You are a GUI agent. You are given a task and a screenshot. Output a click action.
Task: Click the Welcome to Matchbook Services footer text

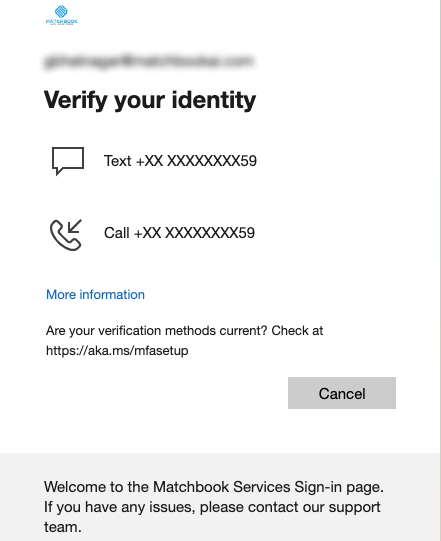[x=214, y=487]
